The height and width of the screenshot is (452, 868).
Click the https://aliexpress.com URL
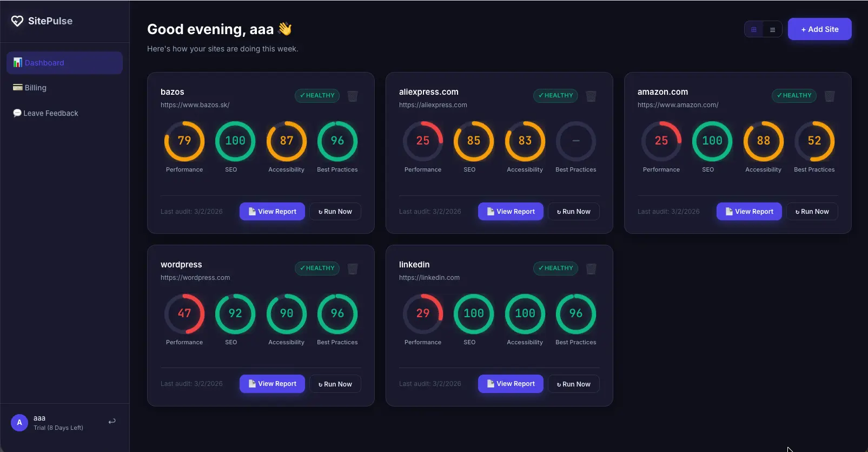pos(433,105)
